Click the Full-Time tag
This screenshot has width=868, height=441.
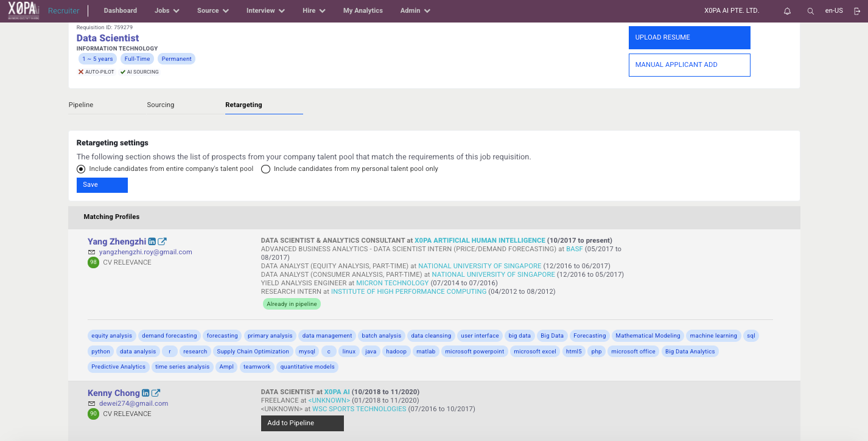[x=138, y=59]
